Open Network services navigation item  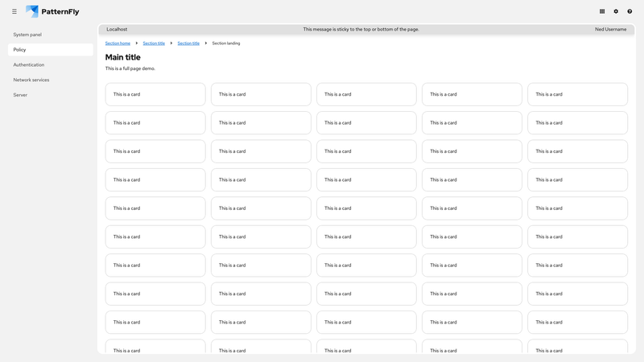(31, 80)
